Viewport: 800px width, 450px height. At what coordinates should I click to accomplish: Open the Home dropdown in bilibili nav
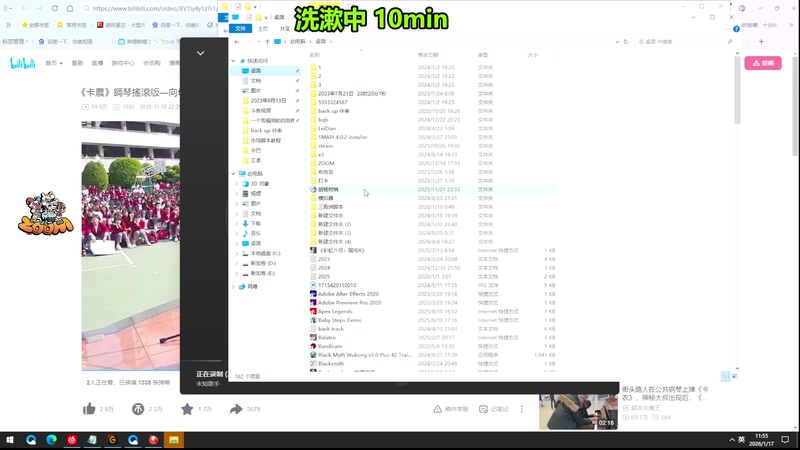54,63
